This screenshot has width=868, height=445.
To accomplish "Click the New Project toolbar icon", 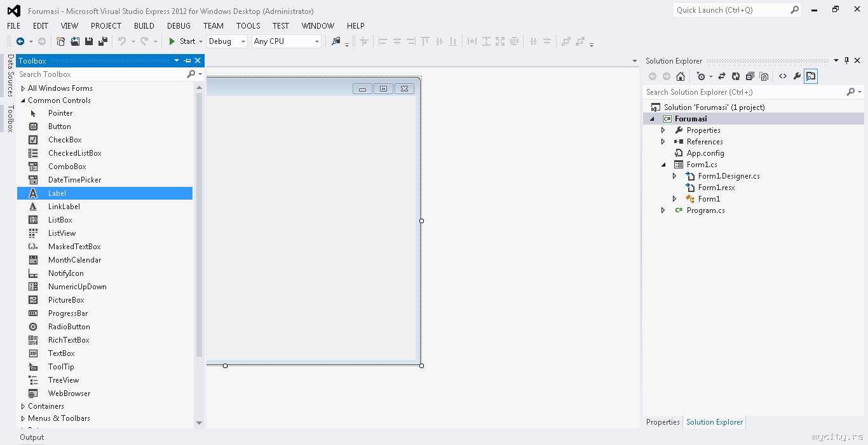I will 61,41.
